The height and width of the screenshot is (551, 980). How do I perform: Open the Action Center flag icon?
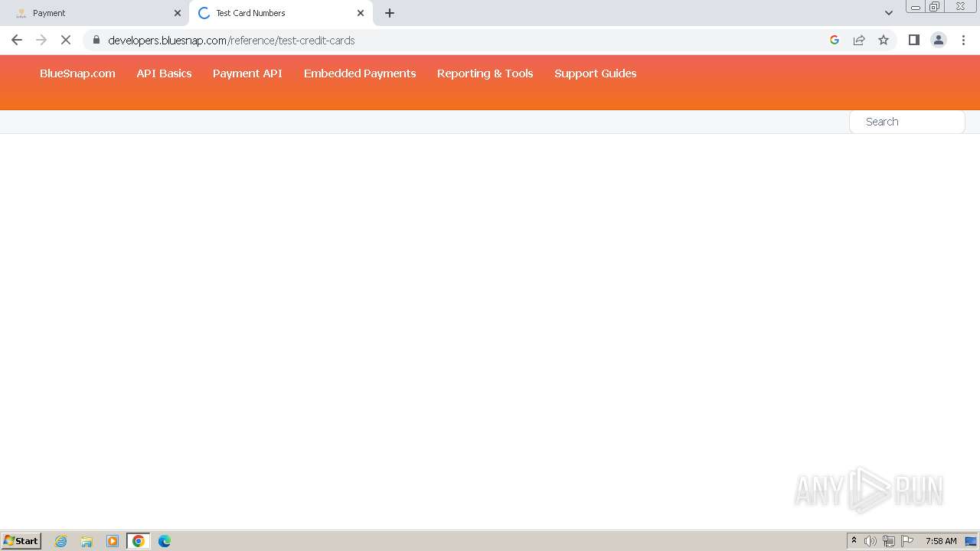point(907,541)
